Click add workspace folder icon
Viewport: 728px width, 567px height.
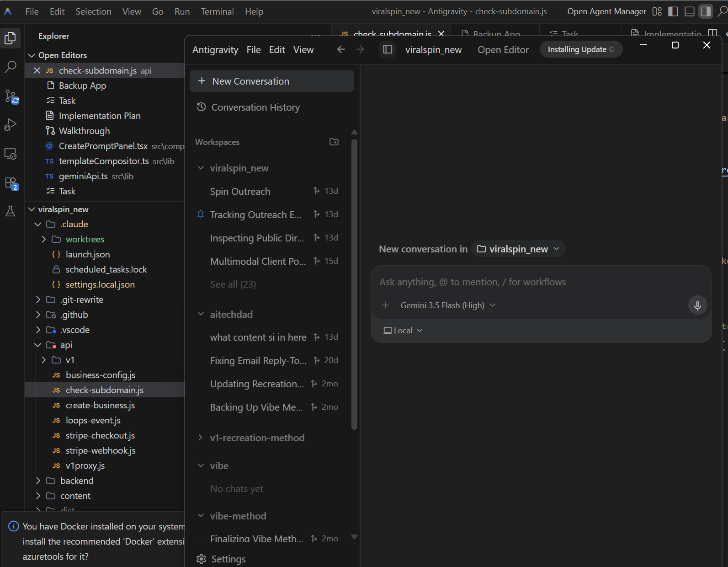[x=334, y=142]
